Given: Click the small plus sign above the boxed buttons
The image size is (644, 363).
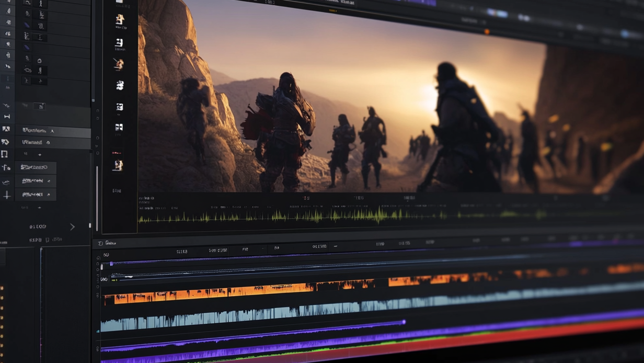Looking at the screenshot, I should tap(39, 155).
